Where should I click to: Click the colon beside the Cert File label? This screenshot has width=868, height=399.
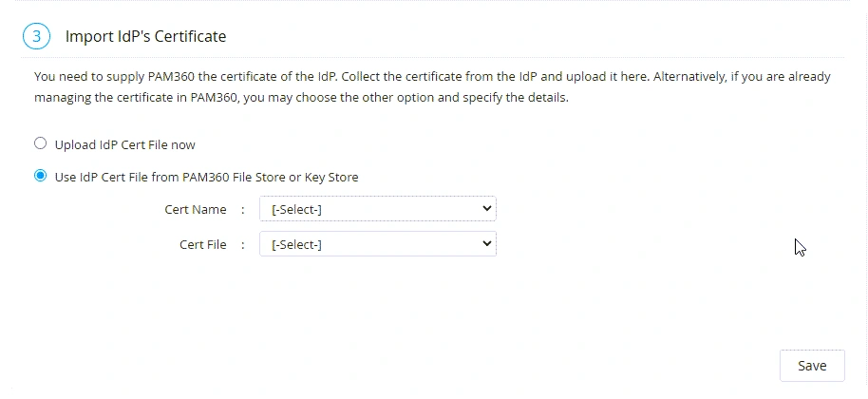click(x=243, y=245)
